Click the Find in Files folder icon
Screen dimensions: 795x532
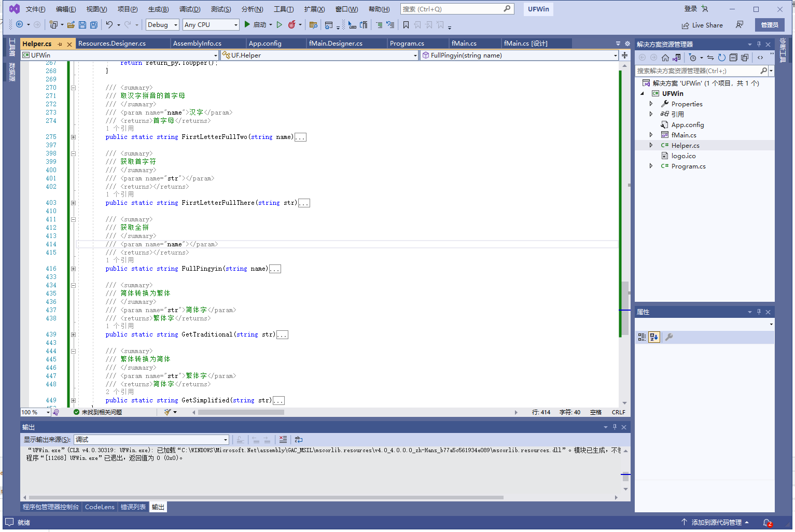[x=313, y=24]
